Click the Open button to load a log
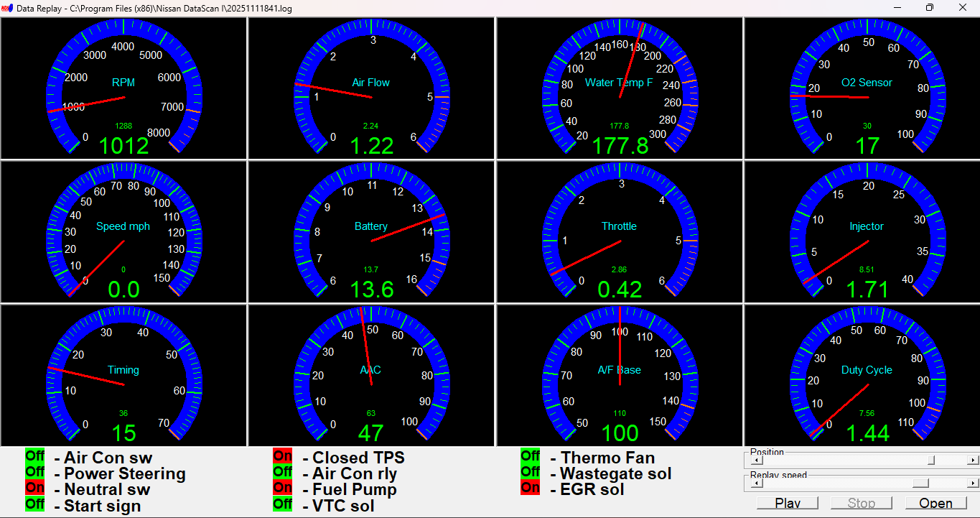Screen dimensions: 980x518 click(x=935, y=502)
